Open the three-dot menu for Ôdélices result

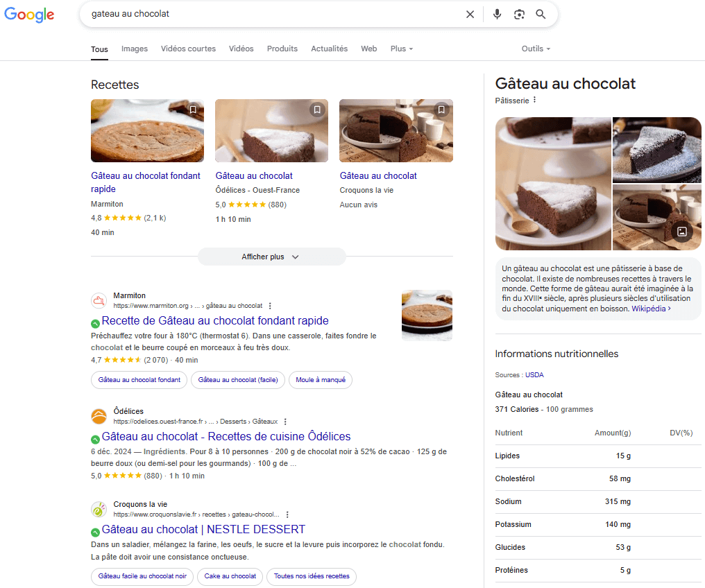[x=285, y=422]
